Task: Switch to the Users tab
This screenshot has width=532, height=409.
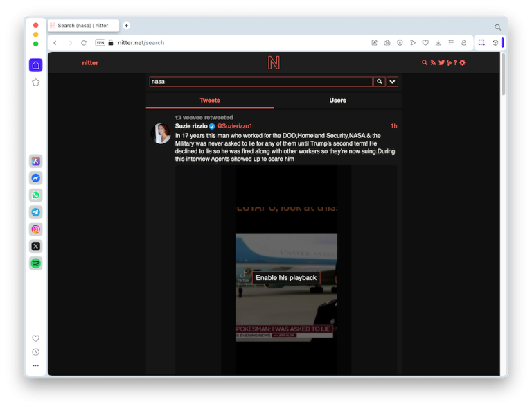Action: (x=337, y=100)
